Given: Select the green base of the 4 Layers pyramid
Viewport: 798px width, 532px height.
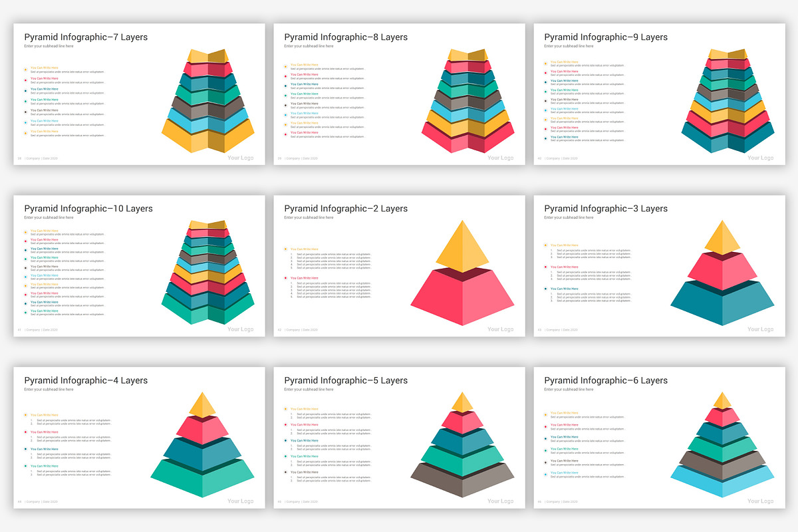Looking at the screenshot, I should tap(203, 477).
